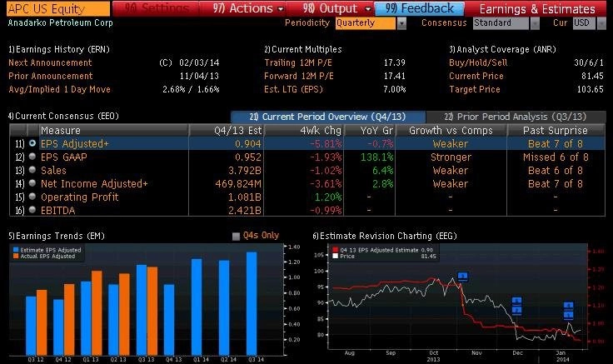The height and width of the screenshot is (364, 613).
Task: Open the 96) Settings menu
Action: pos(156,8)
